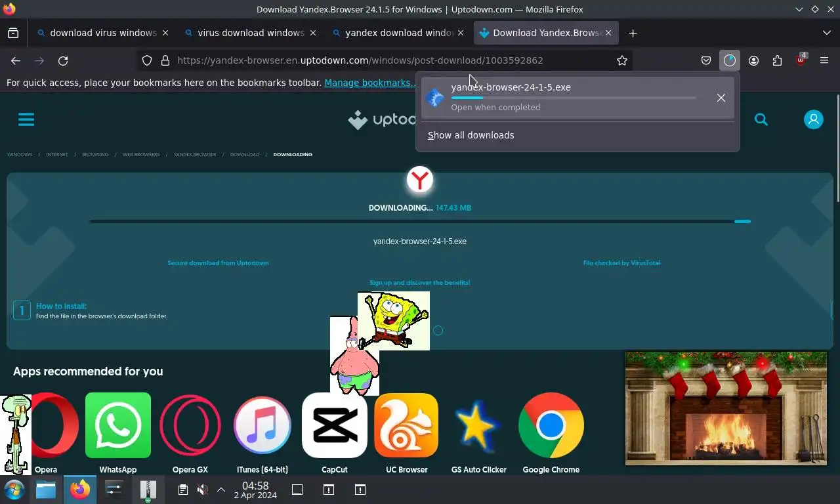The height and width of the screenshot is (504, 840).
Task: Open a new tab with plus button
Action: click(x=633, y=33)
